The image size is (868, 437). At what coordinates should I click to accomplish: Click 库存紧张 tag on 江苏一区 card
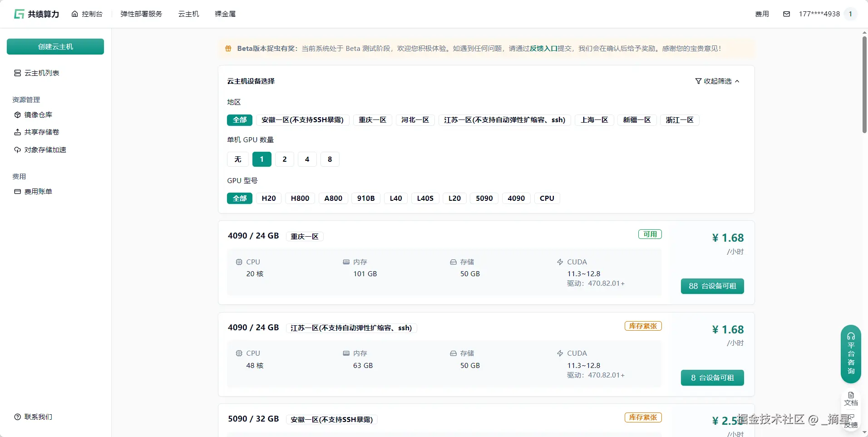click(x=643, y=326)
